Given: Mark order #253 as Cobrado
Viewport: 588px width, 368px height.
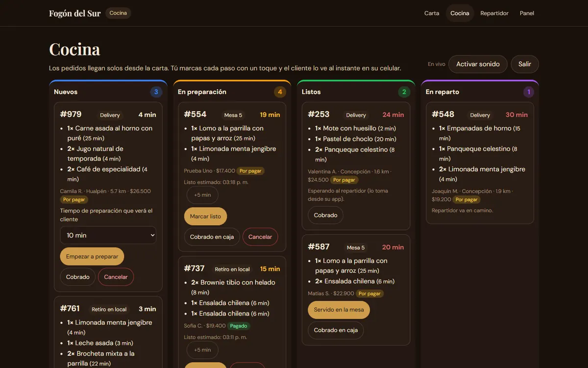Looking at the screenshot, I should tap(326, 215).
